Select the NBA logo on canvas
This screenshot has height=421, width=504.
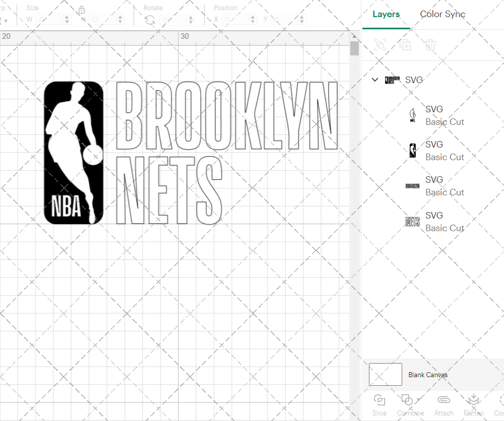74,153
